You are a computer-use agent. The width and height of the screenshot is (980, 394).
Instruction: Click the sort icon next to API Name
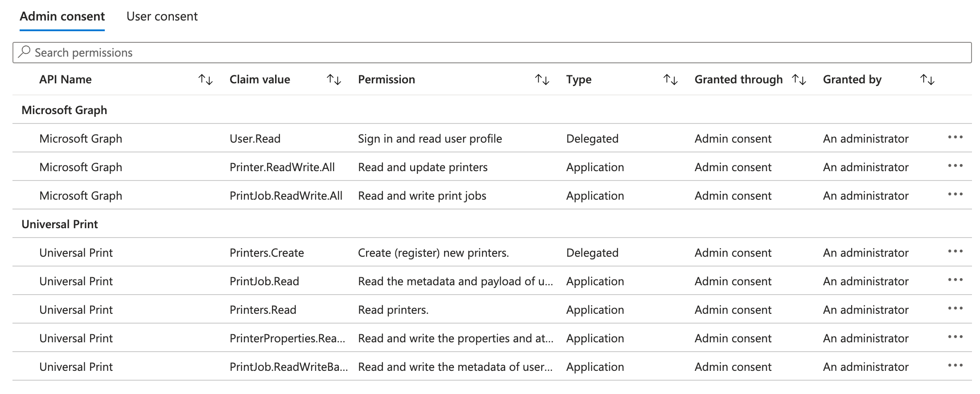click(206, 80)
